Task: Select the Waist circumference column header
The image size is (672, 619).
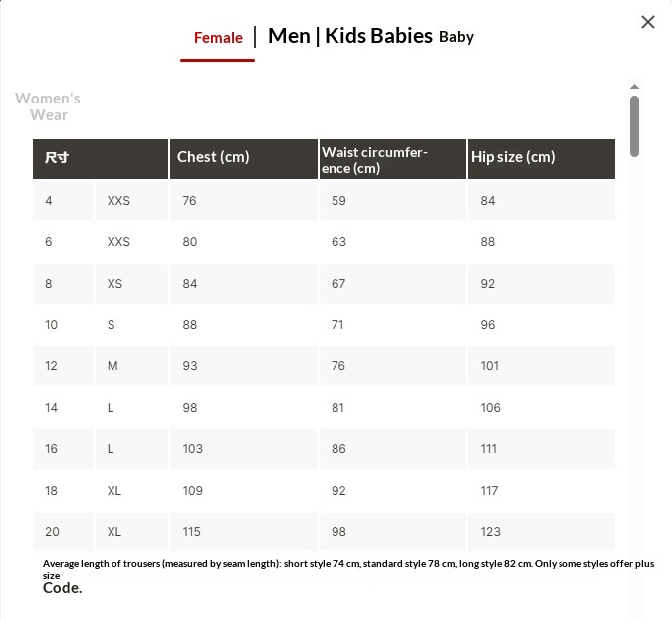Action: 374,160
